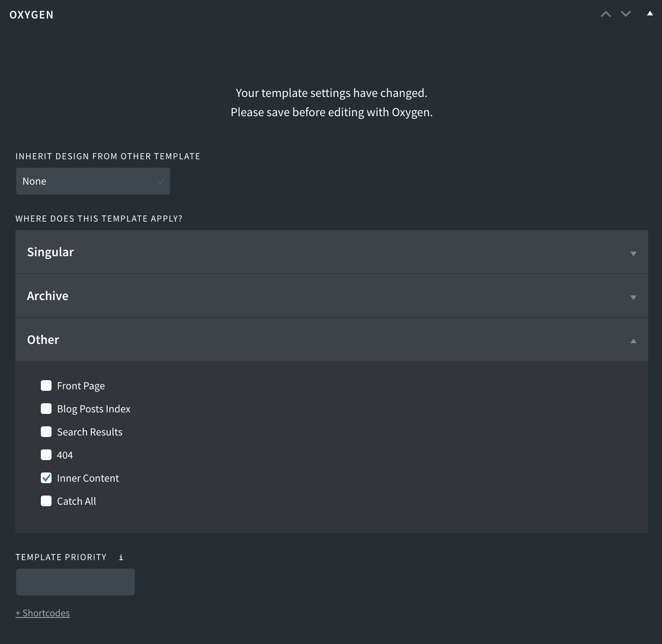This screenshot has width=662, height=644.
Task: Uncheck the Inner Content option
Action: (46, 478)
